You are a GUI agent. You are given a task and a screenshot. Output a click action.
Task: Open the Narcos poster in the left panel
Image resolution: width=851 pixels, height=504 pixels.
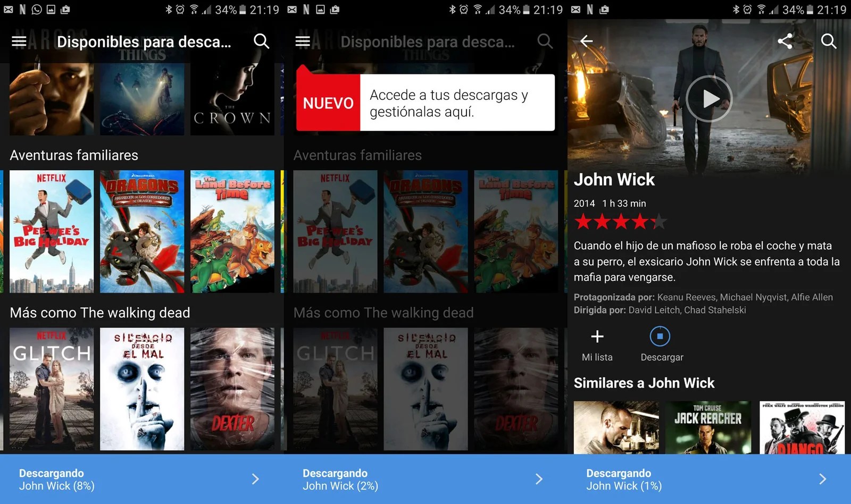coord(52,99)
